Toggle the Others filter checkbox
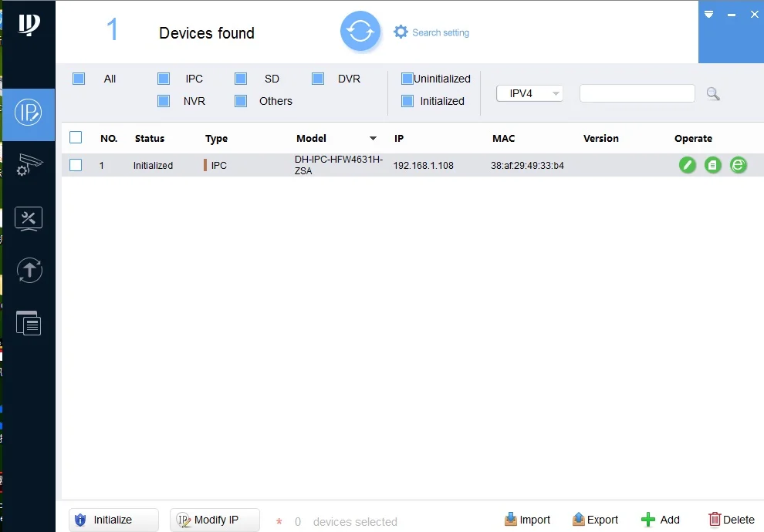The height and width of the screenshot is (532, 764). (241, 101)
